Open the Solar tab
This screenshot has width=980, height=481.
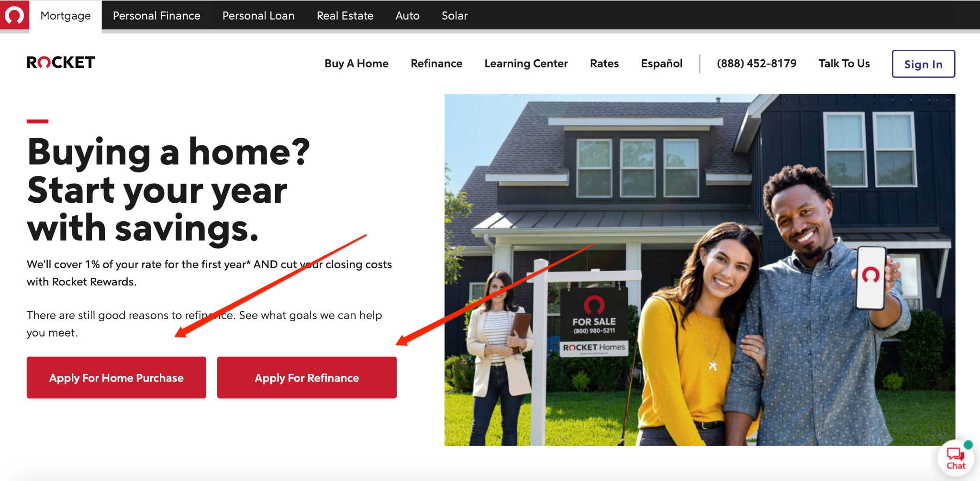tap(455, 16)
